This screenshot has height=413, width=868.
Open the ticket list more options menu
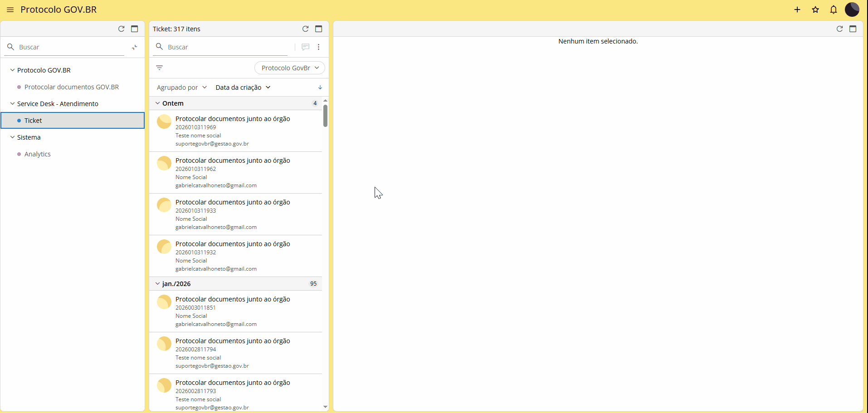point(318,47)
